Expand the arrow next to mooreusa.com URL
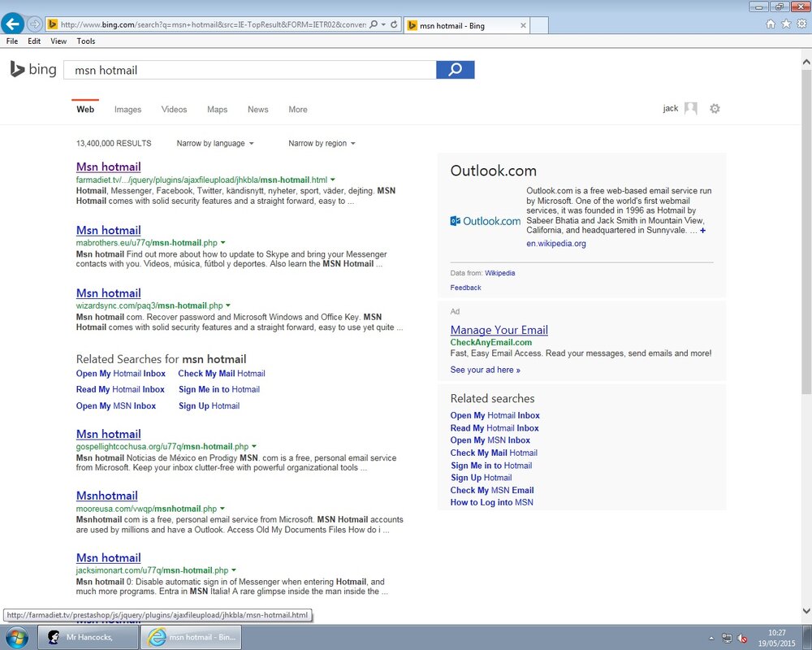This screenshot has width=812, height=650. click(222, 509)
